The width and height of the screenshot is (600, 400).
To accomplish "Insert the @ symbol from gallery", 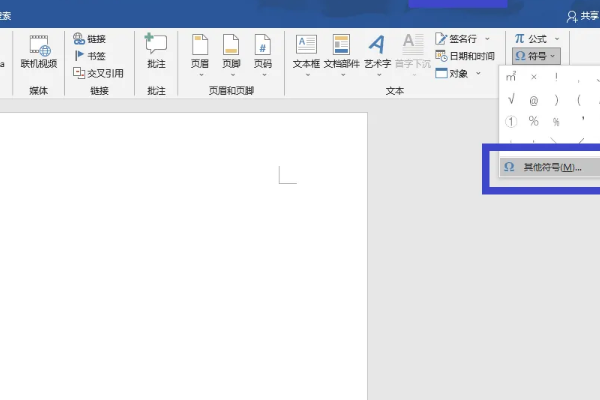I will pyautogui.click(x=533, y=99).
